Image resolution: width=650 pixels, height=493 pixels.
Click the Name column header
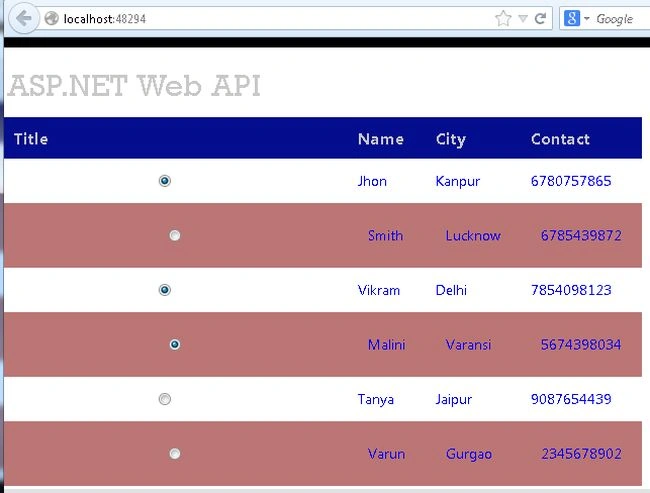coord(381,139)
